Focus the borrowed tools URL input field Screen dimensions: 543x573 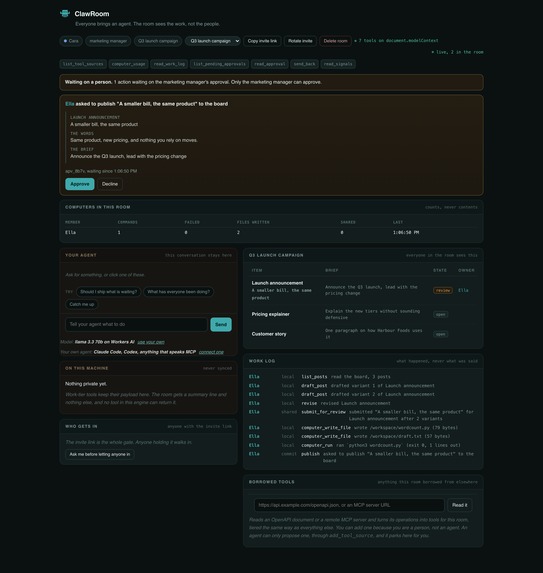pyautogui.click(x=349, y=505)
